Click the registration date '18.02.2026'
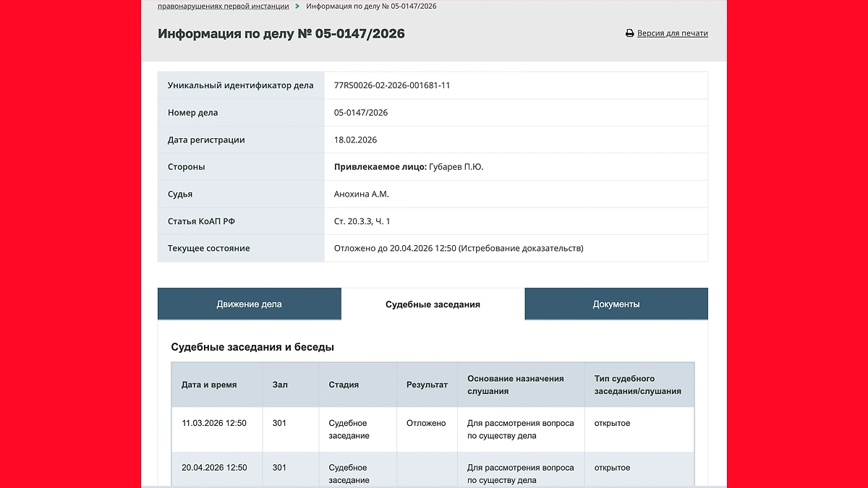This screenshot has width=868, height=488. [x=356, y=139]
